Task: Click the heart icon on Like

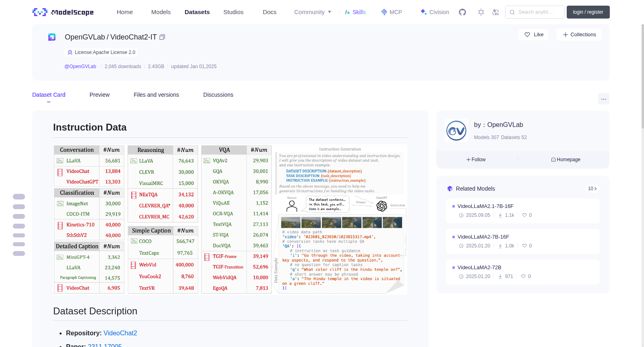Action: coord(527,35)
